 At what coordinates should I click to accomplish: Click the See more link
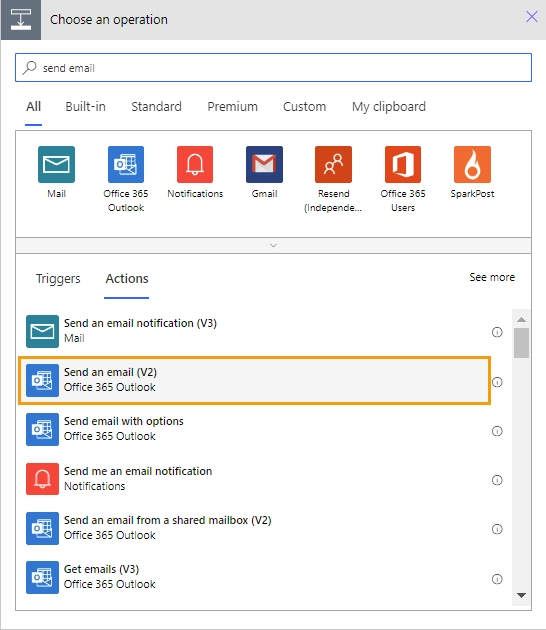[492, 277]
